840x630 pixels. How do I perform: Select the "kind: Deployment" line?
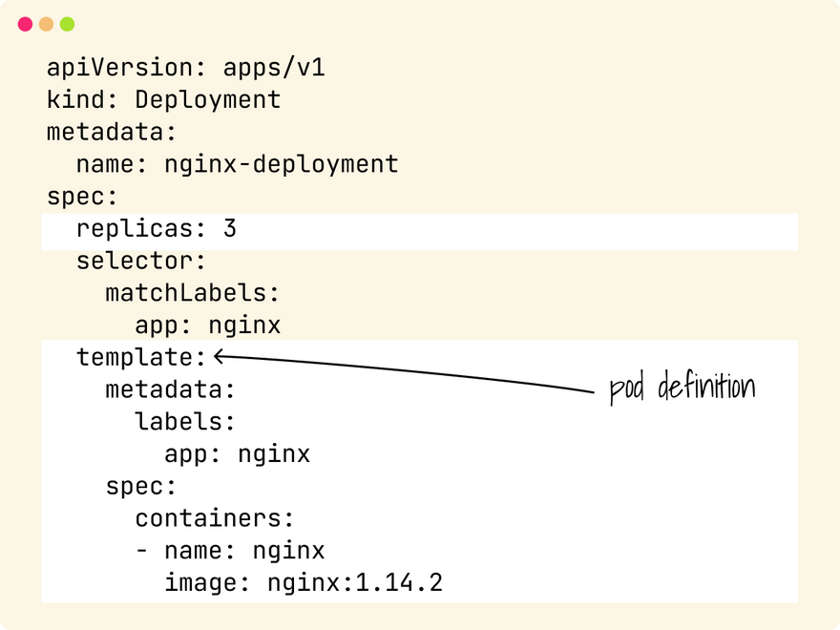(x=163, y=100)
